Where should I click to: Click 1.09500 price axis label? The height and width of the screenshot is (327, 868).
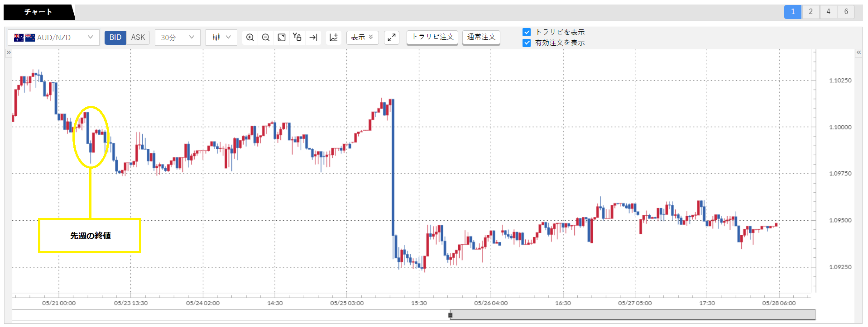(x=840, y=220)
